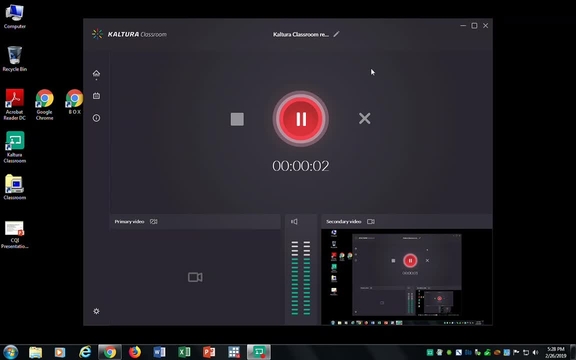Cancel the recording with the X icon
Screen dimensions: 576x360
point(364,118)
